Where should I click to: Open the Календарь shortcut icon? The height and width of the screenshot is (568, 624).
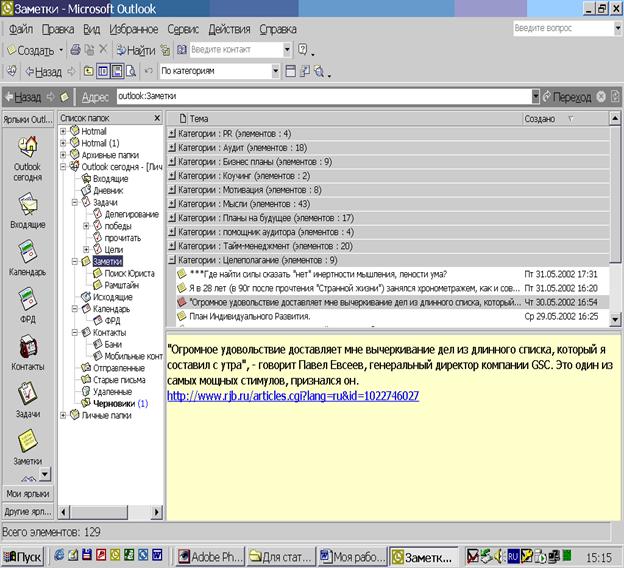[x=27, y=252]
